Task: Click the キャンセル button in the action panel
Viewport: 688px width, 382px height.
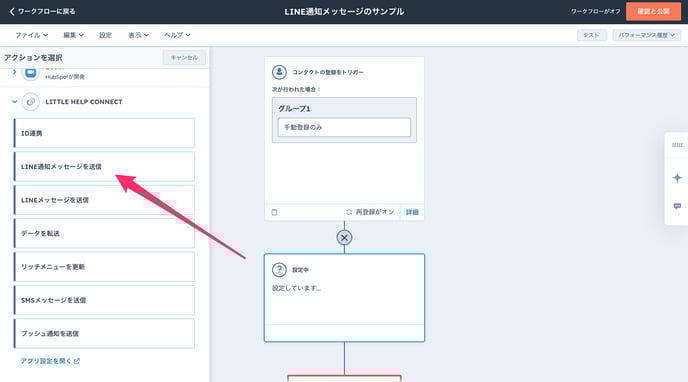Action: (x=184, y=58)
